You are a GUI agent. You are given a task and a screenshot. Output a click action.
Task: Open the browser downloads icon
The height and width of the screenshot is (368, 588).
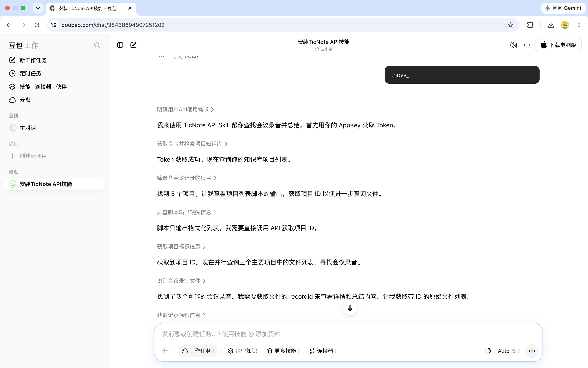point(551,25)
